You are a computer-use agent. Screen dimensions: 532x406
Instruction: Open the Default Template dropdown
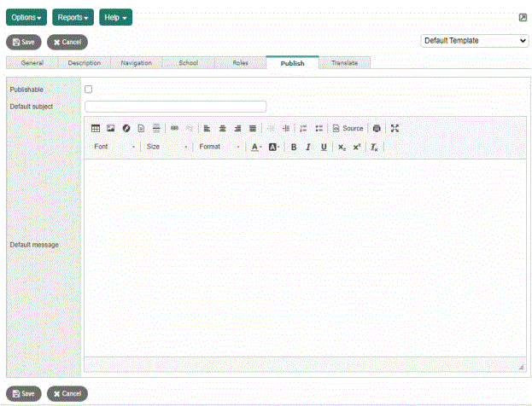point(475,40)
